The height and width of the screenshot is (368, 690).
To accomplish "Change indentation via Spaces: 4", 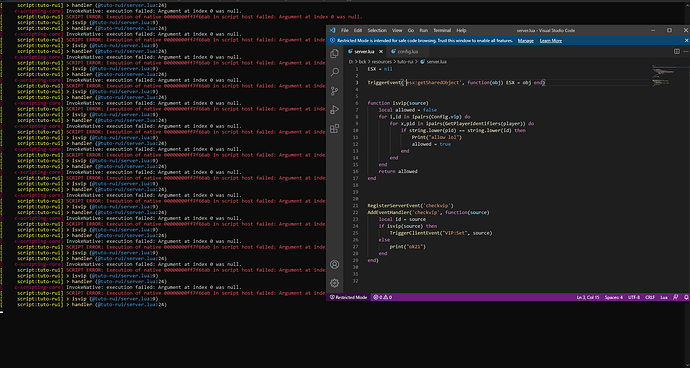I will (x=613, y=297).
